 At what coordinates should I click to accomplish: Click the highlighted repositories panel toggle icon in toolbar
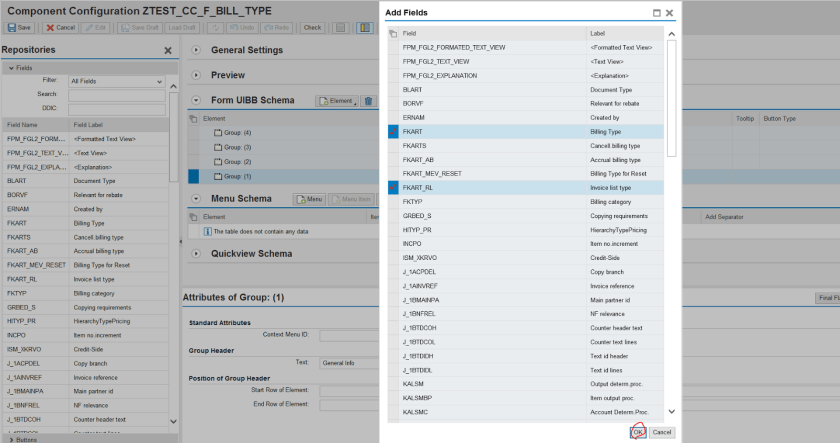coord(365,28)
